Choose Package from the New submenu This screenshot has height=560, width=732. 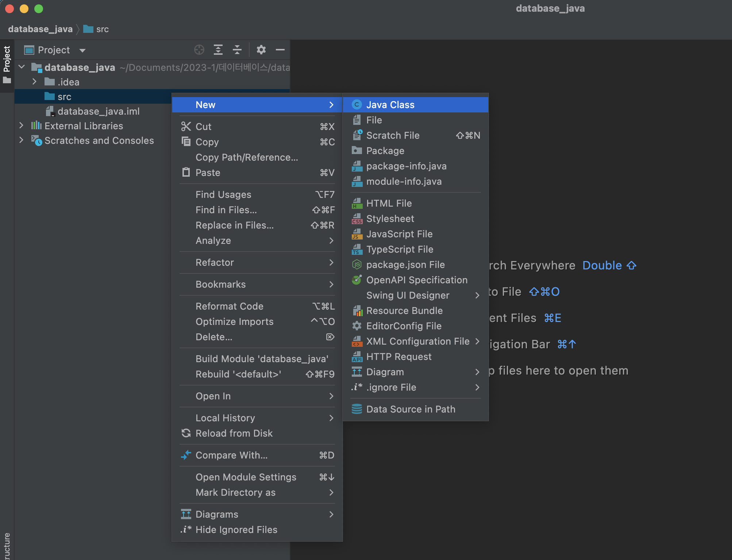pyautogui.click(x=385, y=151)
